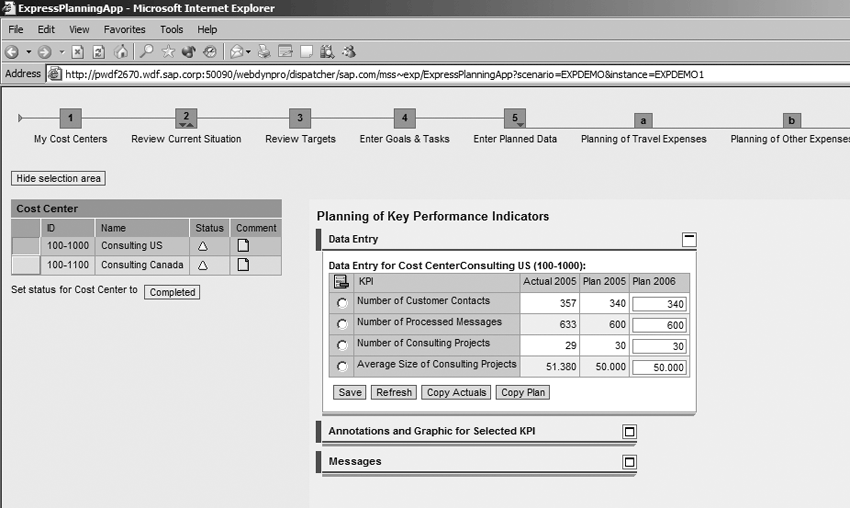The width and height of the screenshot is (850, 508).
Task: Click the roadmap start arrow marker
Action: point(20,118)
